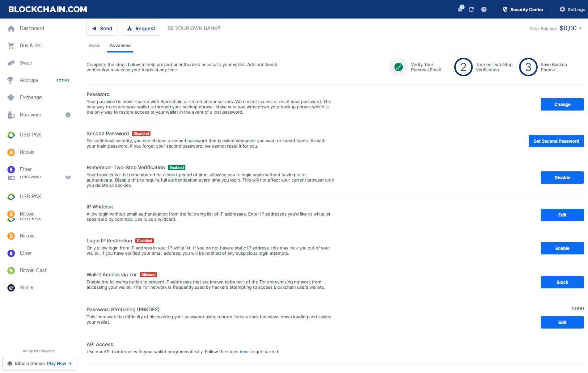588x373 pixels.
Task: Click the Buy & Sell shopping cart icon
Action: tap(11, 46)
